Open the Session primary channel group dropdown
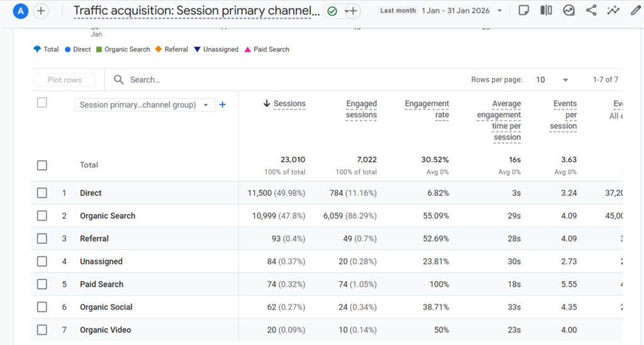 point(145,105)
